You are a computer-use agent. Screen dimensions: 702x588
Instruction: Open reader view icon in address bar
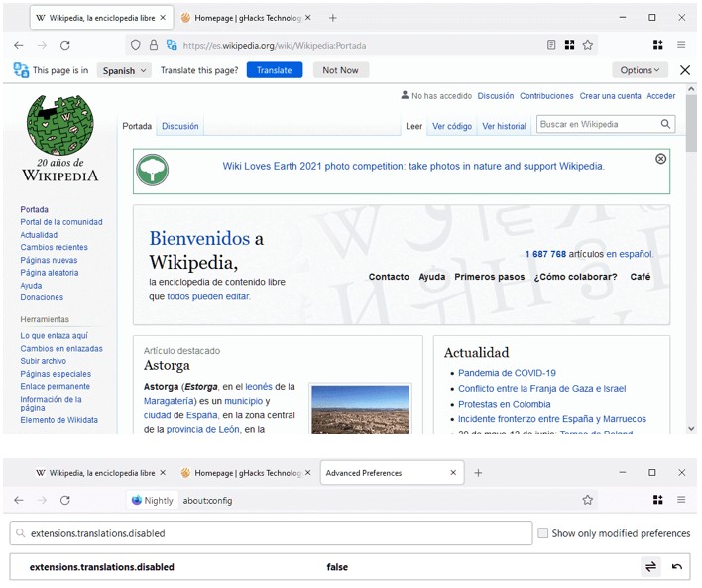(551, 45)
